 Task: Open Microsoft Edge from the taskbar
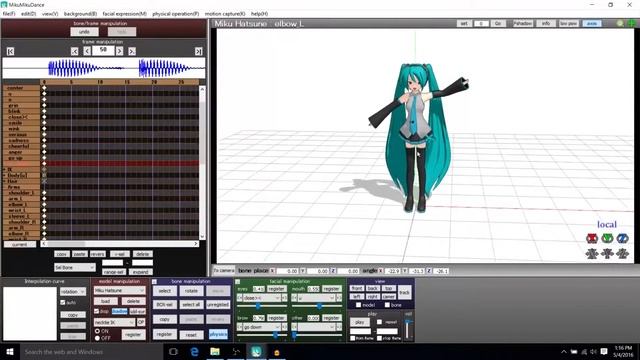194,351
